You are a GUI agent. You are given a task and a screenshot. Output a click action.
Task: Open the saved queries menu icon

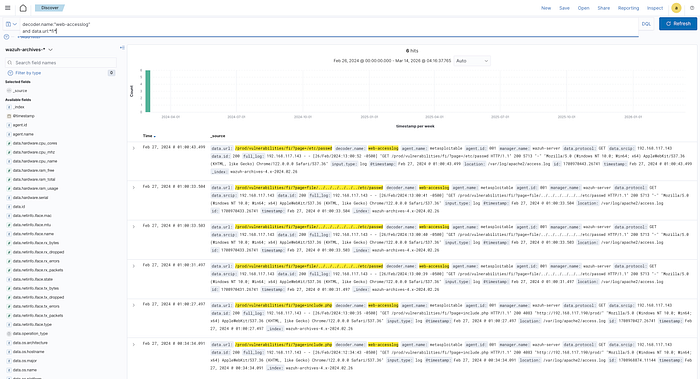tap(11, 24)
